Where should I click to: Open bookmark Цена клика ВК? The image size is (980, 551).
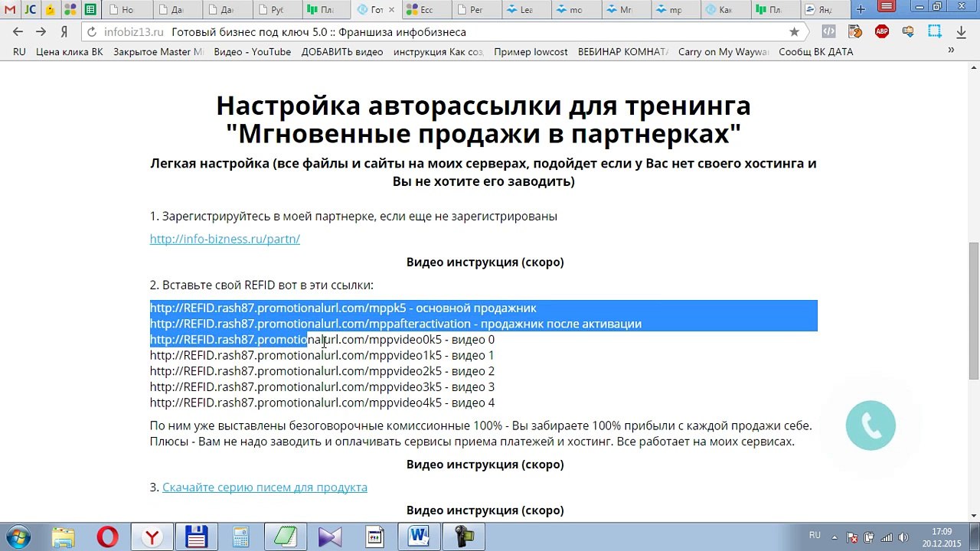(69, 52)
